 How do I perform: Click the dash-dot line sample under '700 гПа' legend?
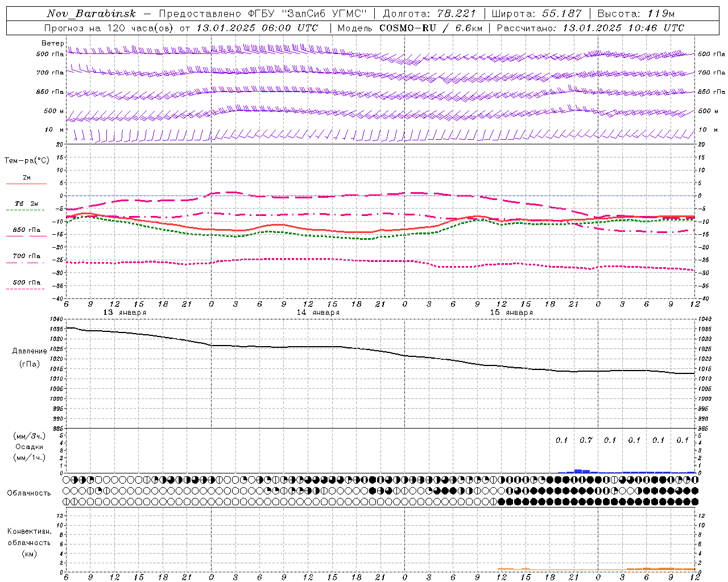(26, 263)
